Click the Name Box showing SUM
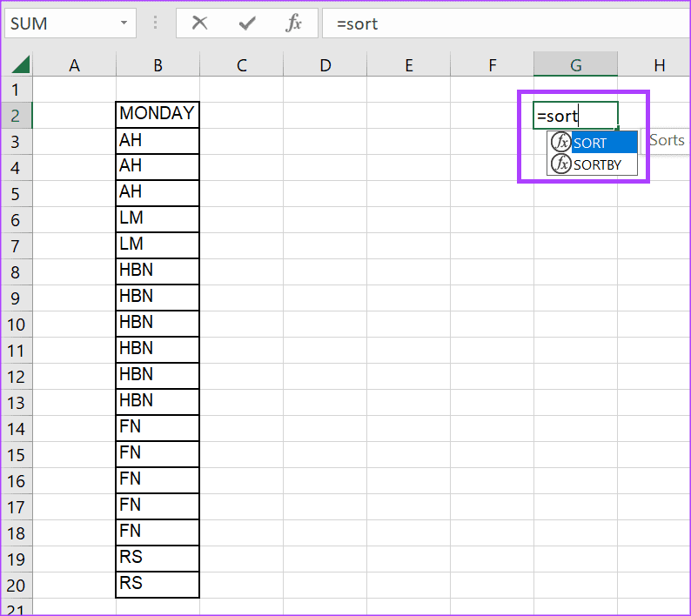 tap(61, 23)
